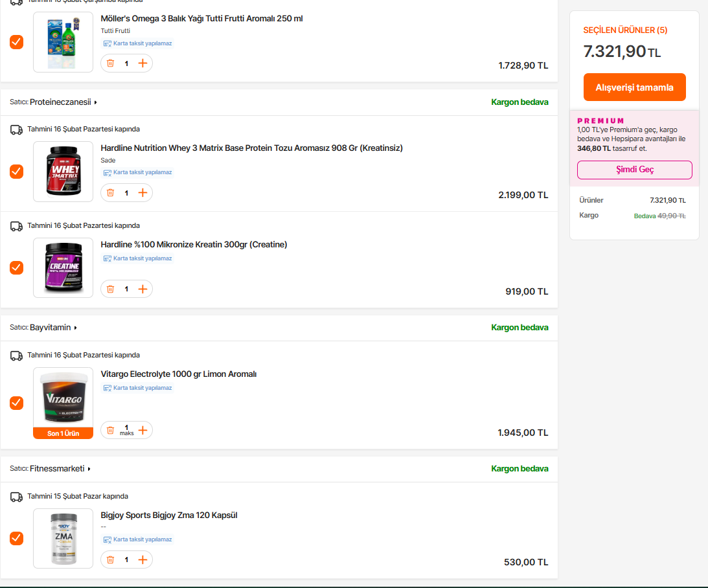Screen dimensions: 708x588
Task: Toggle Bigjoy Zma 120 Kapsül checkbox
Action: tap(17, 538)
